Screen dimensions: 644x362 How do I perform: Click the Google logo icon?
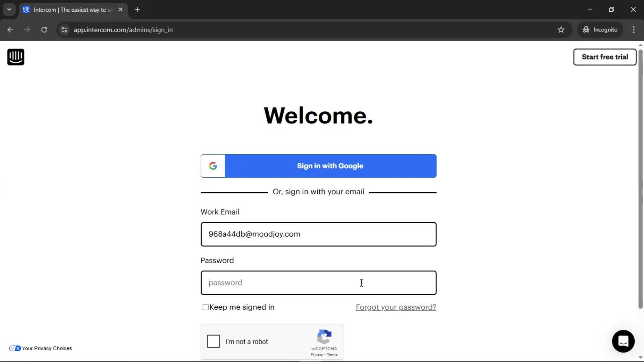coord(213,166)
